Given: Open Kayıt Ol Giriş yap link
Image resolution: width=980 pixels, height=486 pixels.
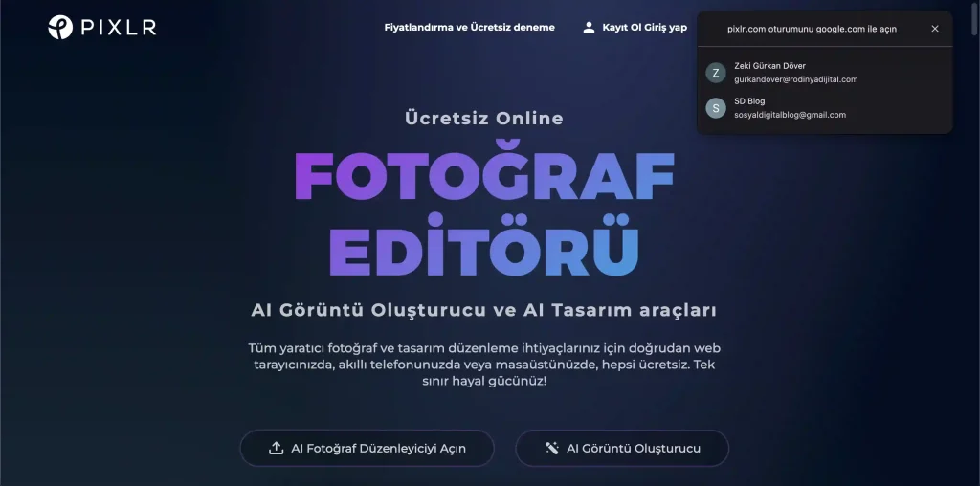Looking at the screenshot, I should [x=644, y=28].
